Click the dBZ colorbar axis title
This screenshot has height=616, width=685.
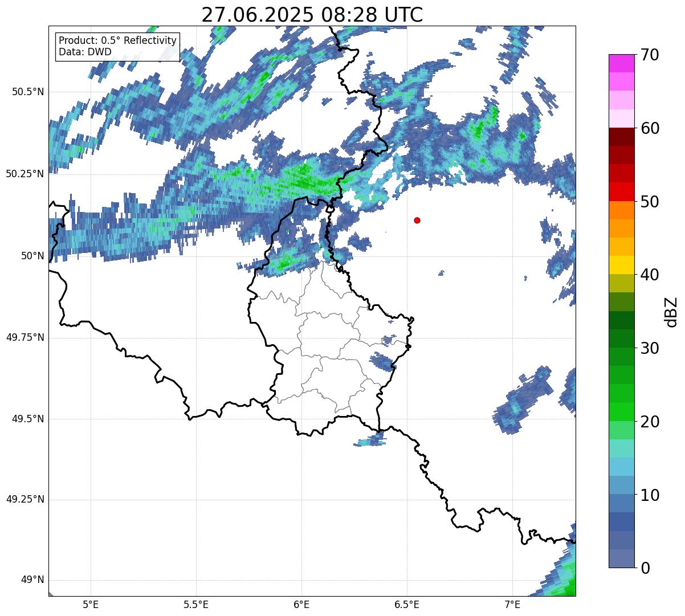pos(672,312)
